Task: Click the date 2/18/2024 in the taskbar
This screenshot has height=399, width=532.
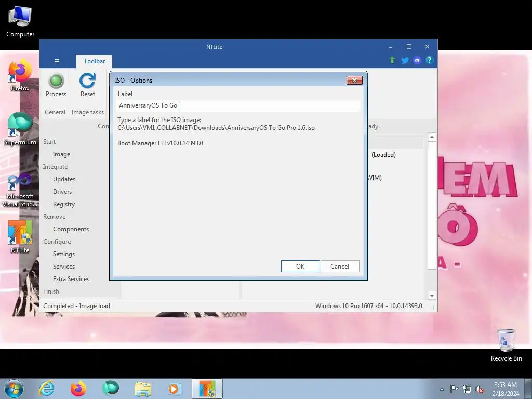Action: coord(506,394)
